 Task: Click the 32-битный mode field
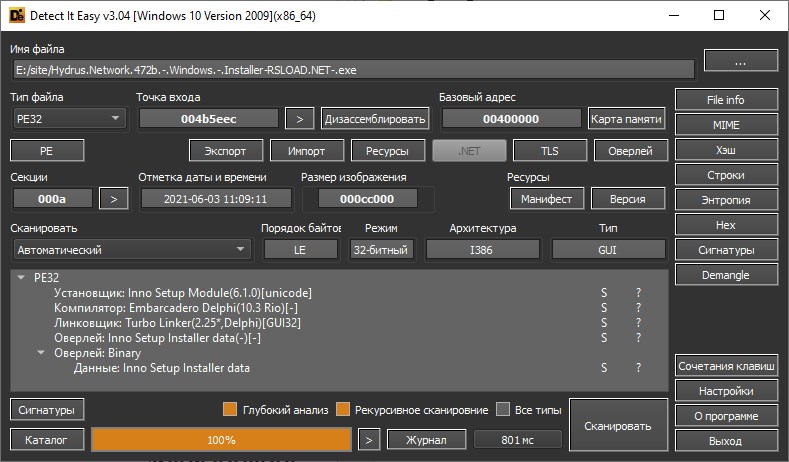(x=381, y=250)
